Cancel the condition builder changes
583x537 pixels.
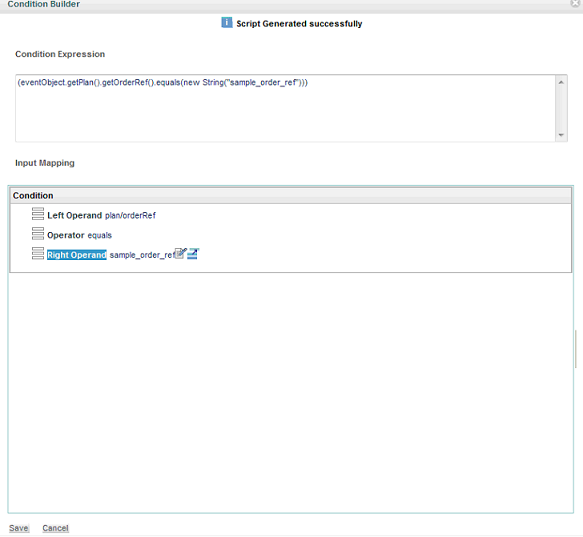pyautogui.click(x=55, y=528)
